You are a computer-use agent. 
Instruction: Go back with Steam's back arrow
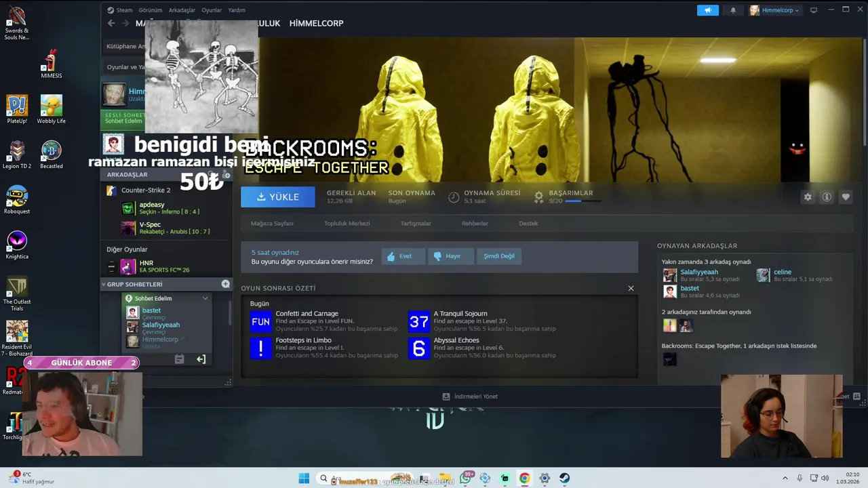pos(111,23)
